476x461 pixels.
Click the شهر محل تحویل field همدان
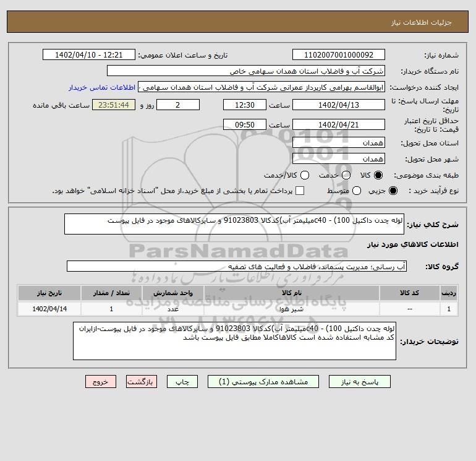339,158
